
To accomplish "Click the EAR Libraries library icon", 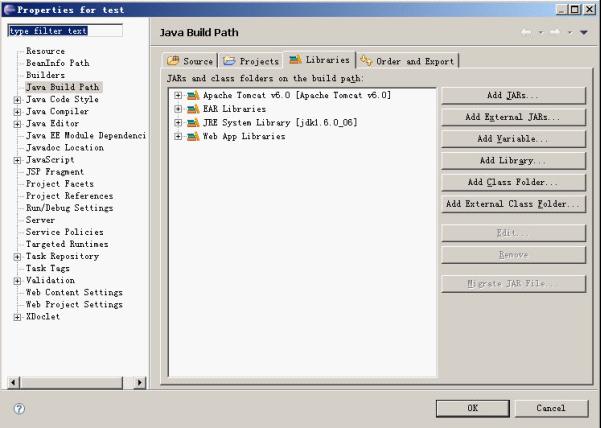I will 193,109.
